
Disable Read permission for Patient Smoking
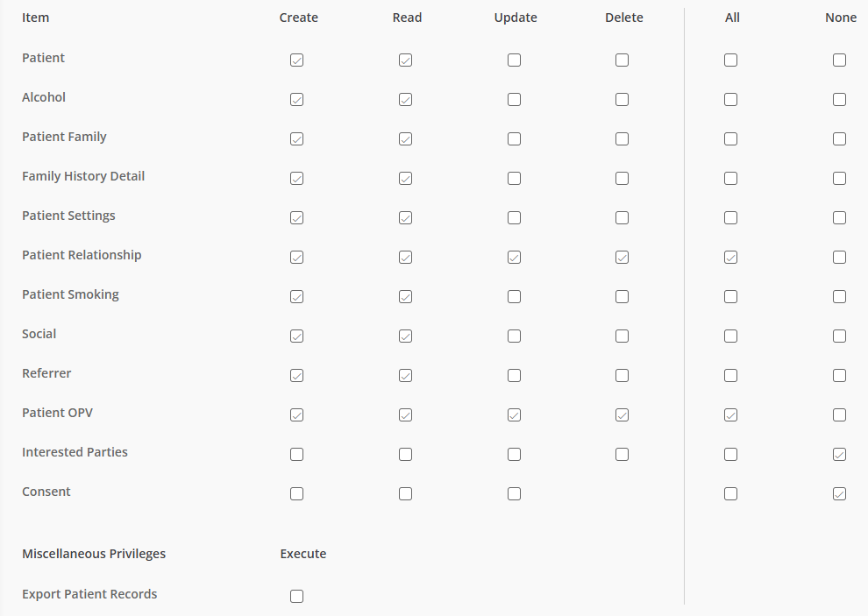point(405,297)
